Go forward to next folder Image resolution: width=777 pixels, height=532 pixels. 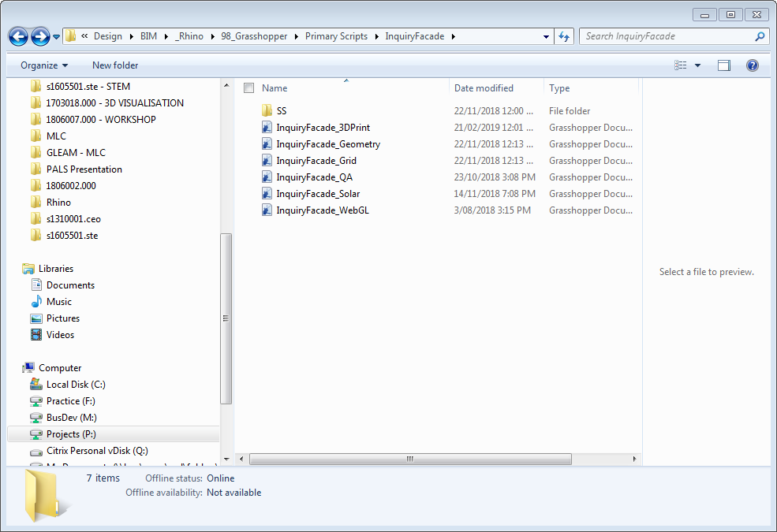(x=40, y=36)
